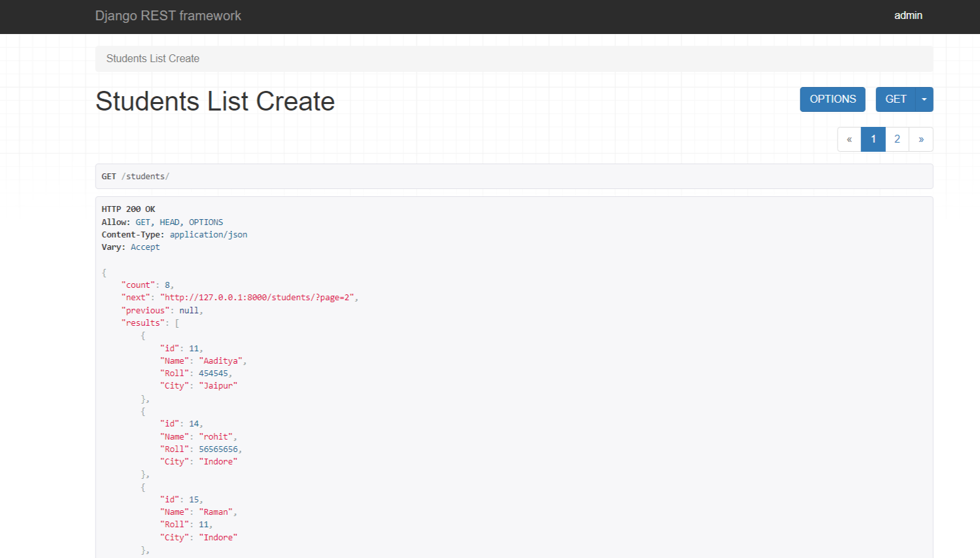Click the "Jaipur" city value
This screenshot has width=980, height=558.
pos(218,386)
